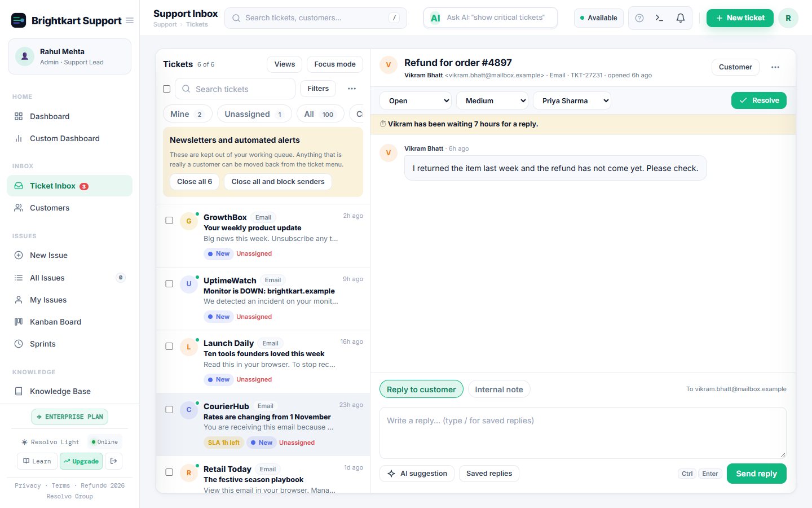
Task: Open Saved replies
Action: point(489,474)
